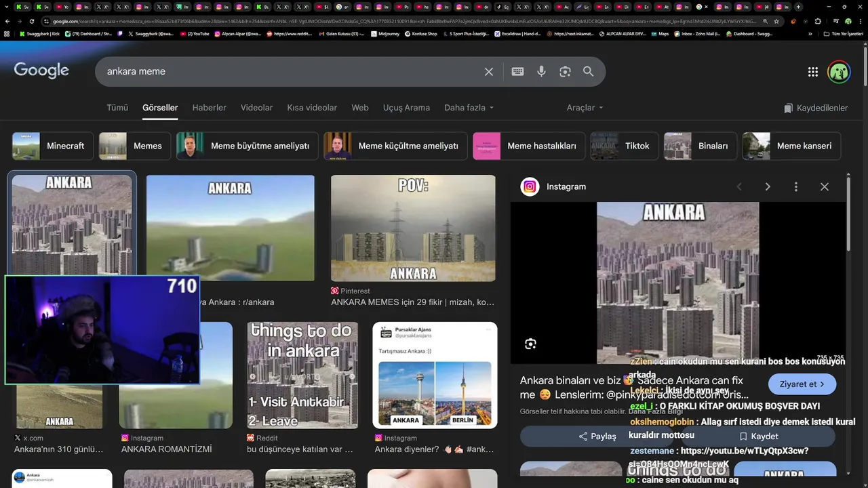The width and height of the screenshot is (868, 488).
Task: Go back in browser history
Action: tap(8, 21)
